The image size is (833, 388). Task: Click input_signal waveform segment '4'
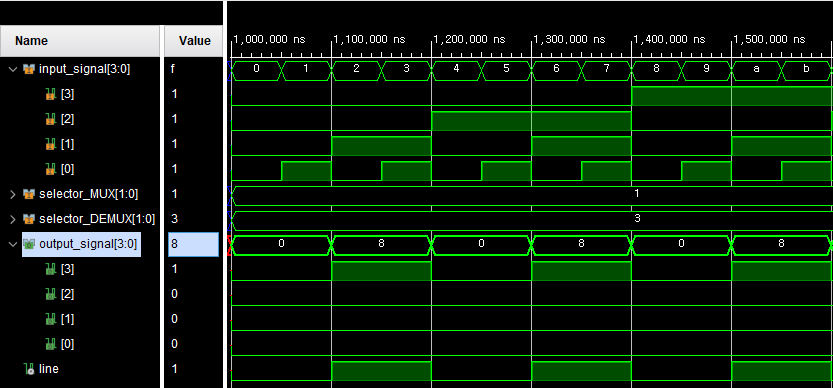click(x=456, y=71)
